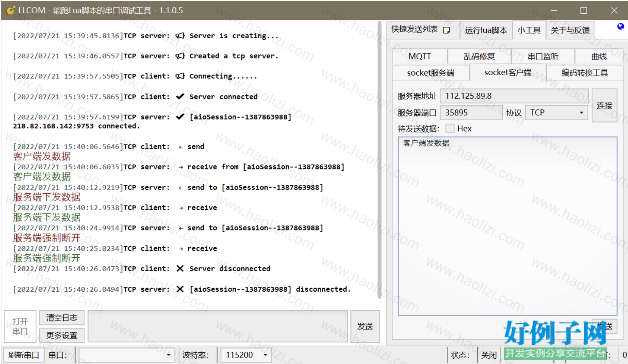Click the 'Server disconnected' log line
This screenshot has height=364, width=628.
click(x=142, y=269)
